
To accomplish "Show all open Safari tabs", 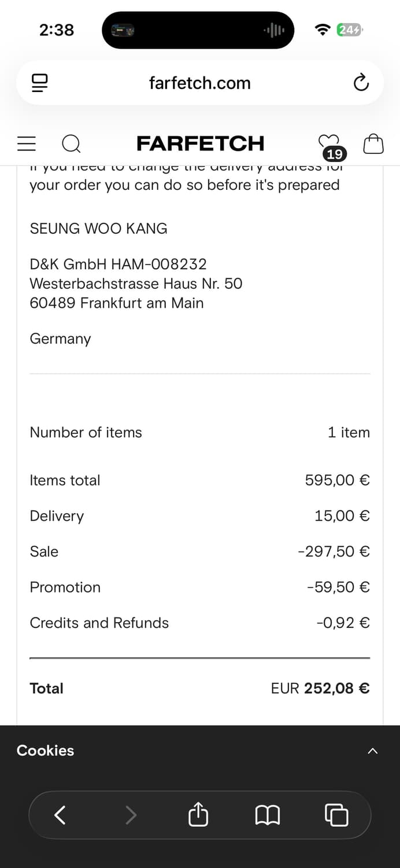I will (x=336, y=815).
